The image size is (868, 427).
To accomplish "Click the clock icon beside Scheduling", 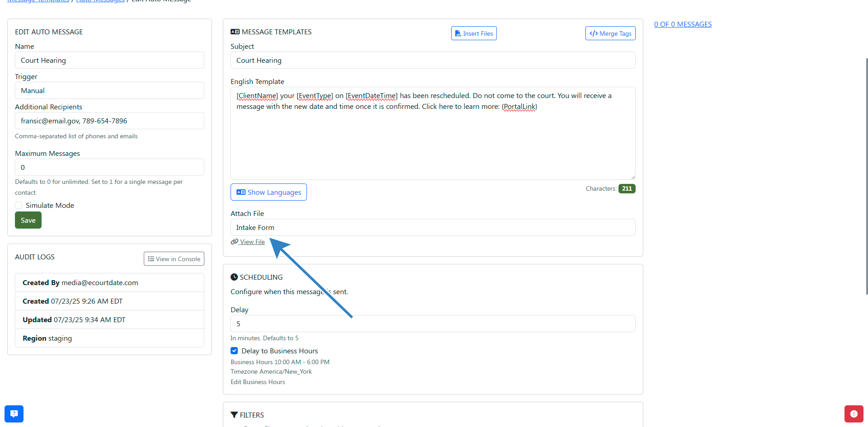I will tap(234, 277).
